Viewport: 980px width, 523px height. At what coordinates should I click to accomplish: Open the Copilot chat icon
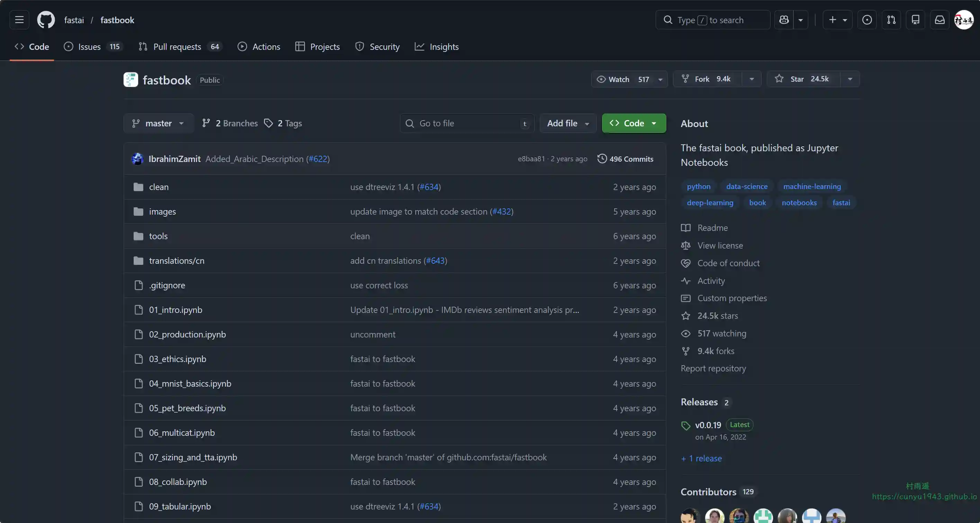click(x=784, y=20)
